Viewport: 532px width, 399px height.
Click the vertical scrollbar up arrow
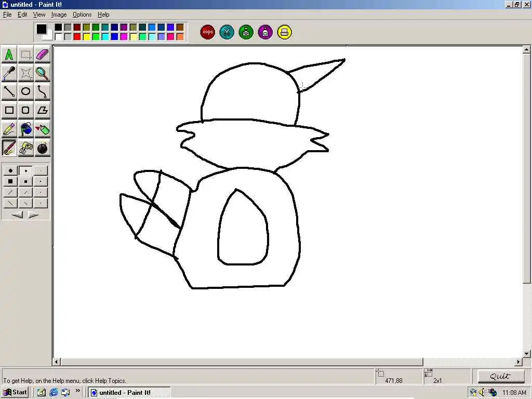click(x=527, y=49)
